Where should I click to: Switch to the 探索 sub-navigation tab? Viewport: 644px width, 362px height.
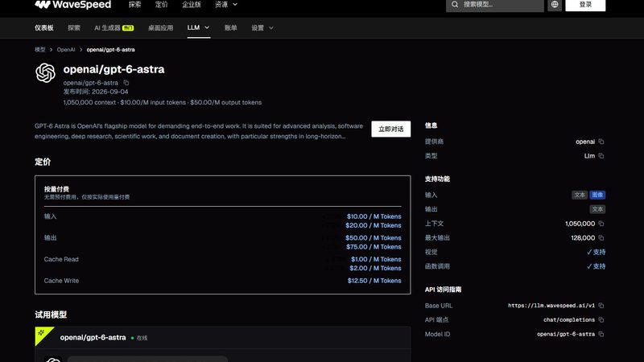74,28
